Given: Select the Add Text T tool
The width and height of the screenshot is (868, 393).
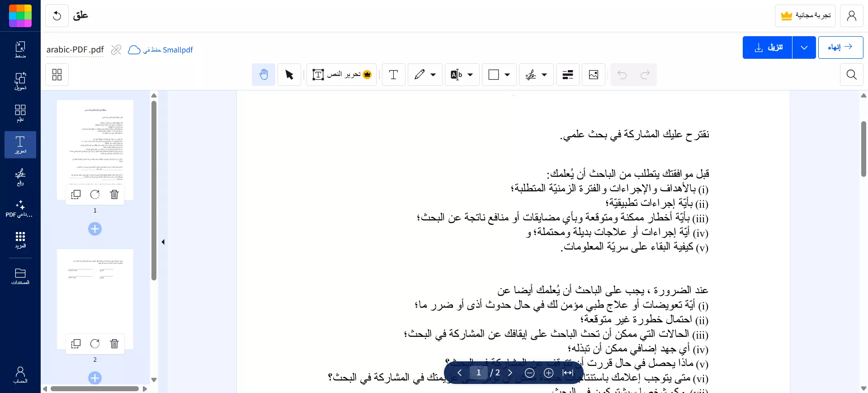Looking at the screenshot, I should click(x=394, y=75).
